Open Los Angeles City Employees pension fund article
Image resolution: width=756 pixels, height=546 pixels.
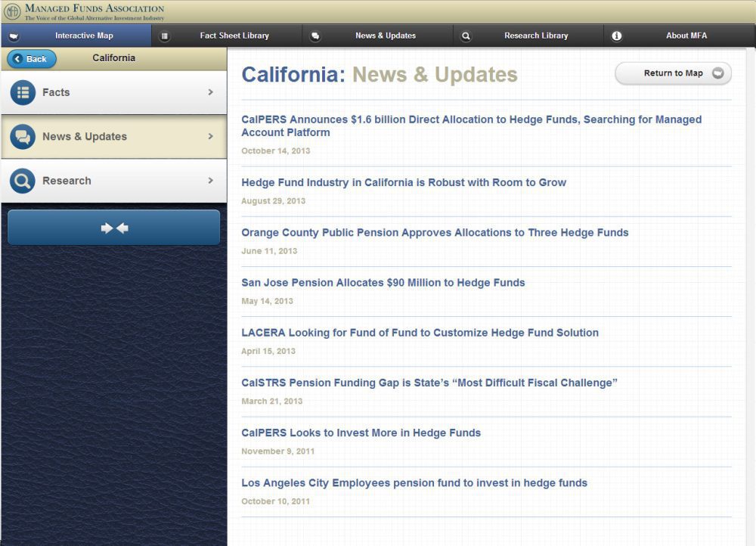pyautogui.click(x=414, y=482)
